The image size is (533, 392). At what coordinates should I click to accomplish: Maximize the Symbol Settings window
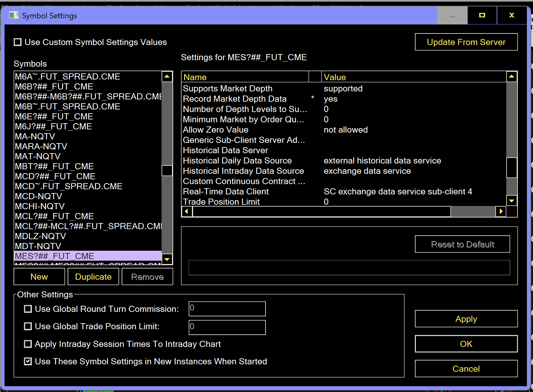click(x=482, y=15)
